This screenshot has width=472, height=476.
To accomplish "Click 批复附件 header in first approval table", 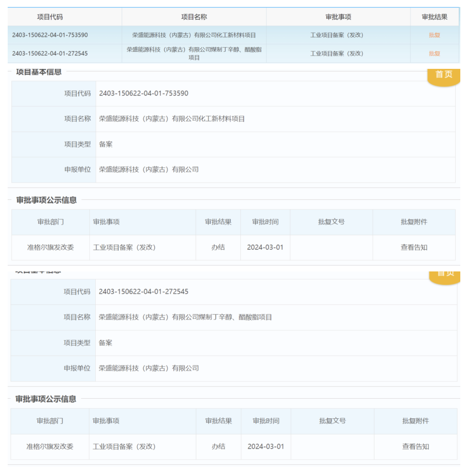I will click(x=414, y=222).
